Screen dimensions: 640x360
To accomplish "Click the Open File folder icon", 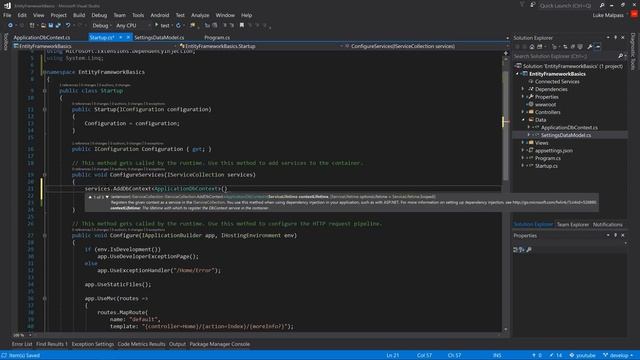I will point(43,25).
